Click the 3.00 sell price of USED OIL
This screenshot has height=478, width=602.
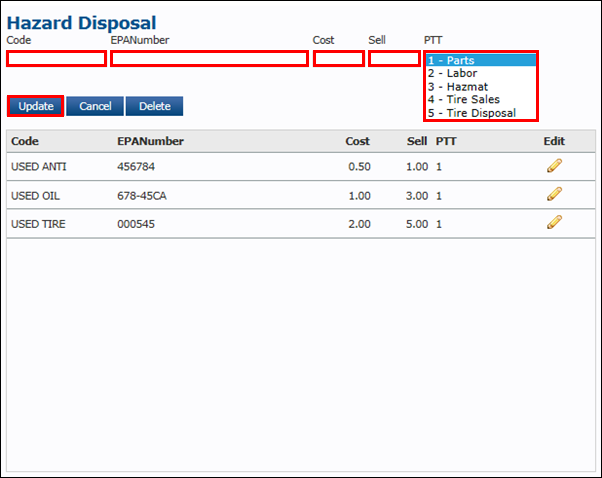[417, 196]
